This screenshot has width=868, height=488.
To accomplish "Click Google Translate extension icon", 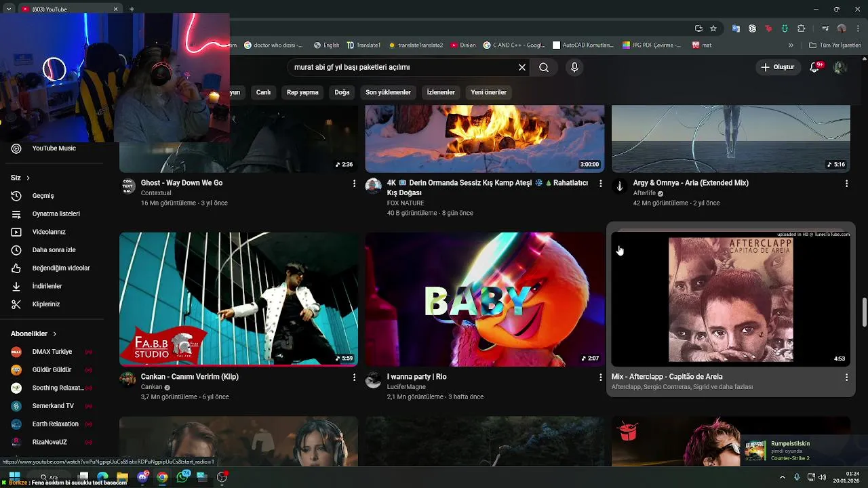I will coord(736,28).
